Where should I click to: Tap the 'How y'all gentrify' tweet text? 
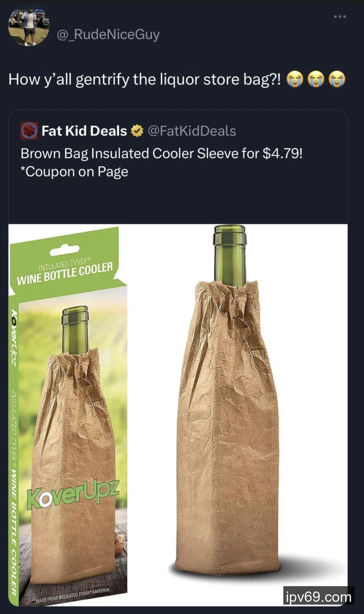coord(145,79)
